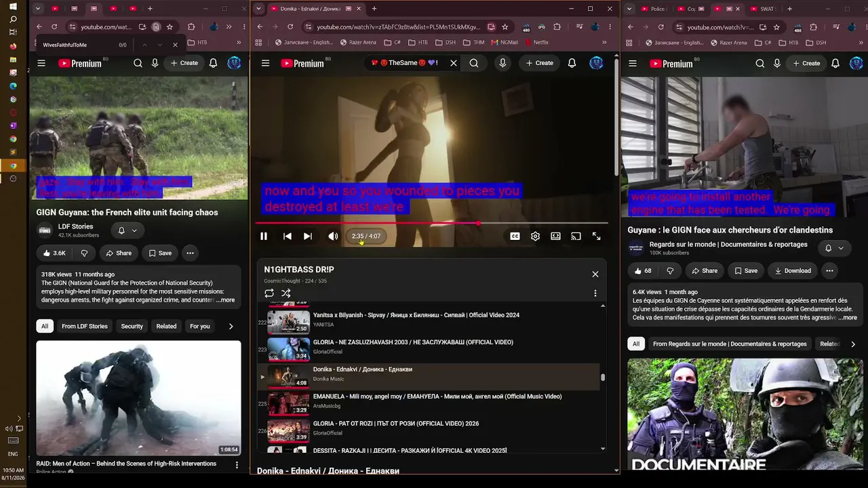
Task: Open LDF Stories notification preferences dropdown
Action: click(127, 230)
